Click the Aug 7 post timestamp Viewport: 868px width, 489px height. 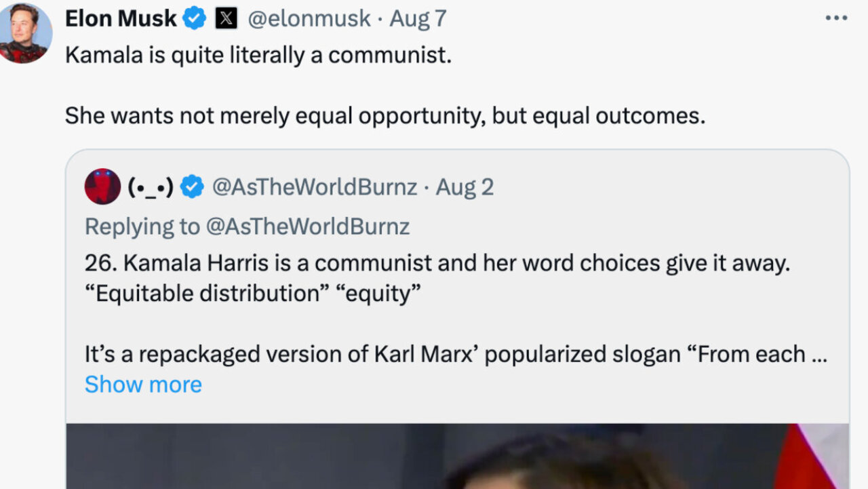418,19
